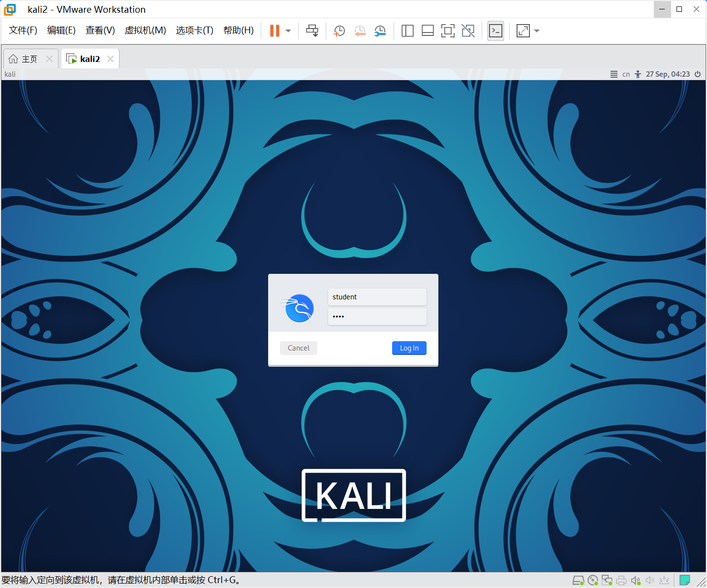Screen dimensions: 707x588
Task: Take a snapshot with the clock-plus icon
Action: [x=339, y=31]
